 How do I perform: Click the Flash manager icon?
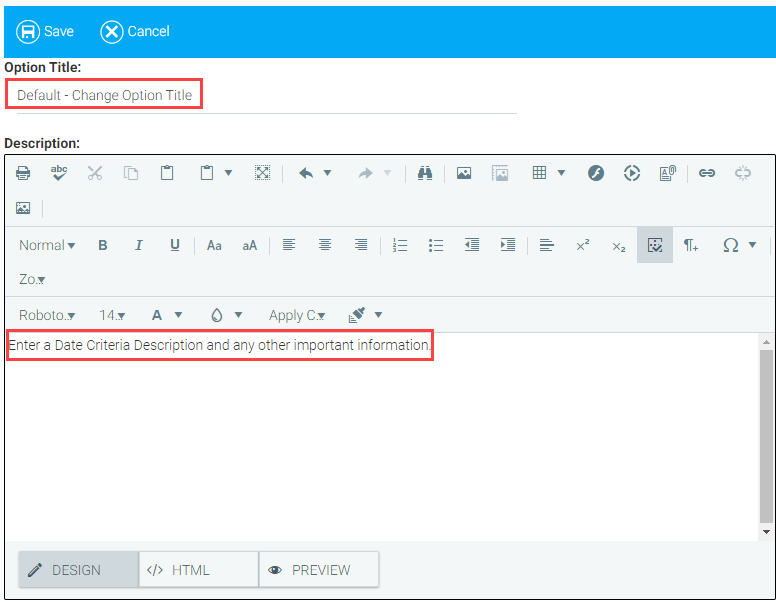(596, 173)
